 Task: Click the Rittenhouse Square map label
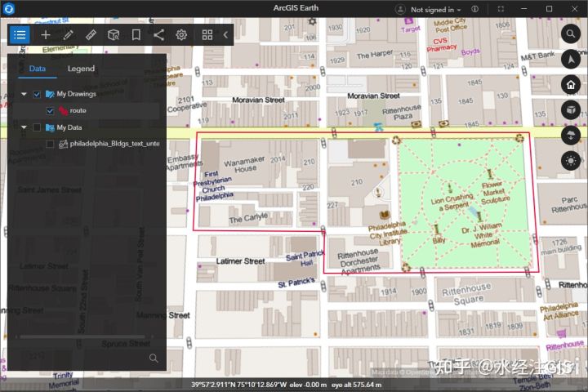pyautogui.click(x=467, y=295)
